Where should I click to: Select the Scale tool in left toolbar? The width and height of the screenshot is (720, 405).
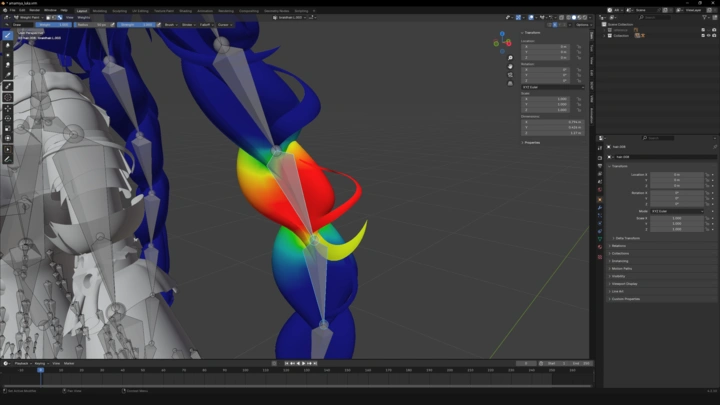point(7,129)
